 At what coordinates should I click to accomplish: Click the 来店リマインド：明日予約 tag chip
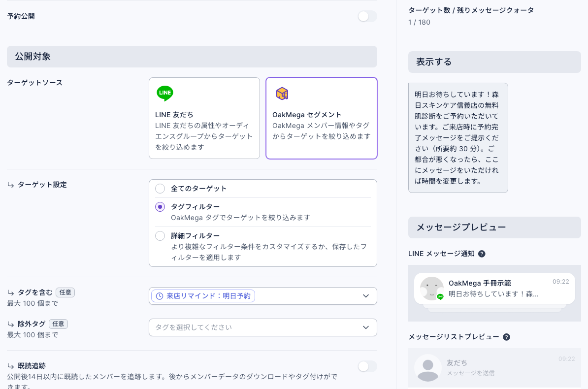tap(203, 296)
